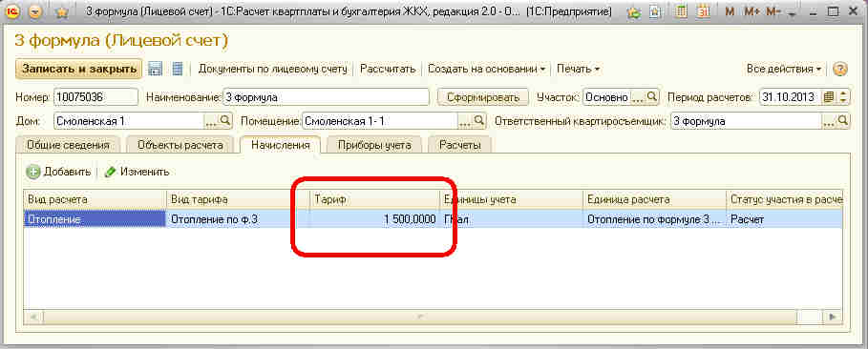Click the Сформировать button
This screenshot has width=868, height=349.
[x=483, y=97]
